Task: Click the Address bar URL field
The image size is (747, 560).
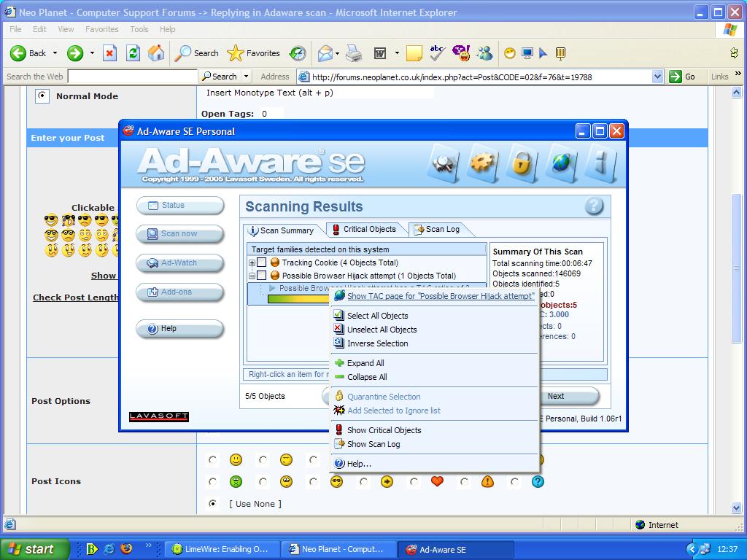Action: [x=481, y=77]
